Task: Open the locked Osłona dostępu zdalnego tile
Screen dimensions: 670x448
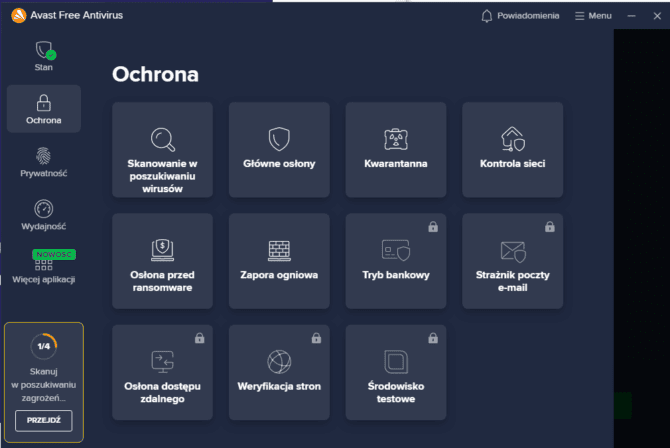Action: click(162, 372)
